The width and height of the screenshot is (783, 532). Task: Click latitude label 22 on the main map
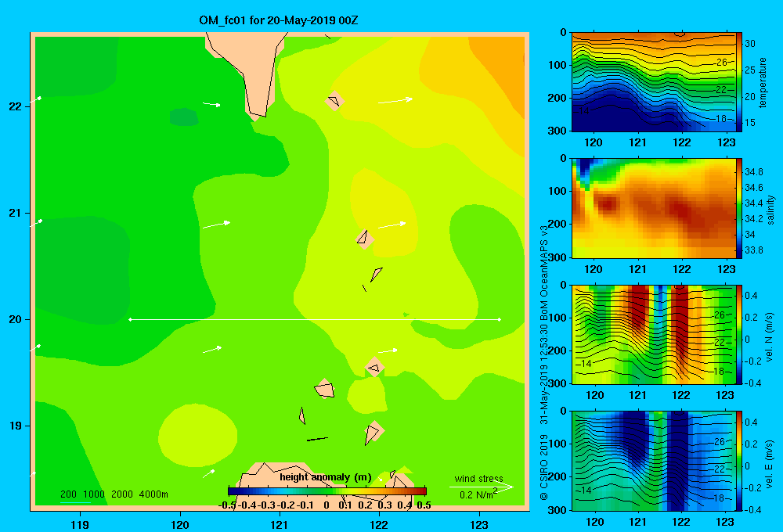pyautogui.click(x=16, y=106)
